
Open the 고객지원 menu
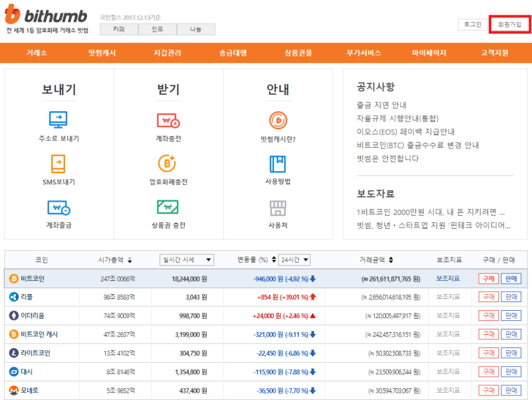(x=495, y=53)
